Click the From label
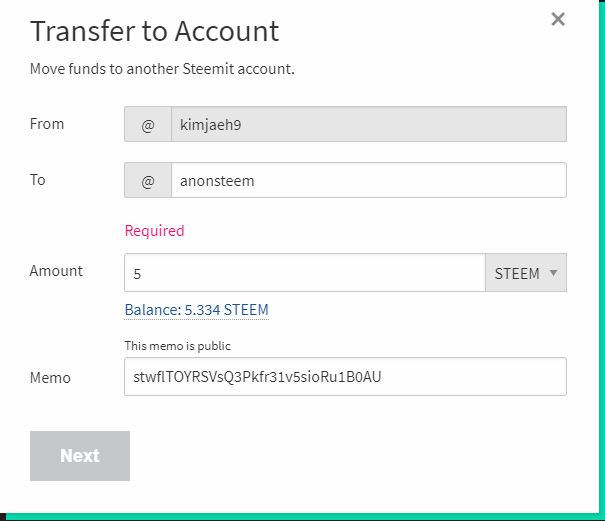605x521 pixels. pos(47,124)
